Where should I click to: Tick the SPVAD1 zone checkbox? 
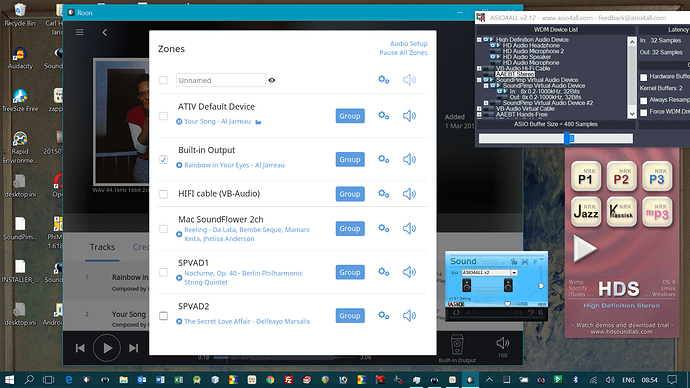163,272
